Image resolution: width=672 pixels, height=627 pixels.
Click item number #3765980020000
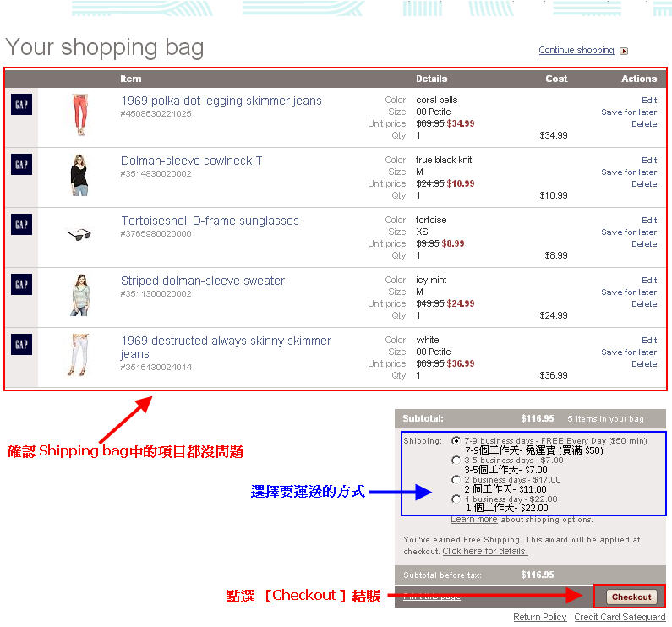pos(156,234)
